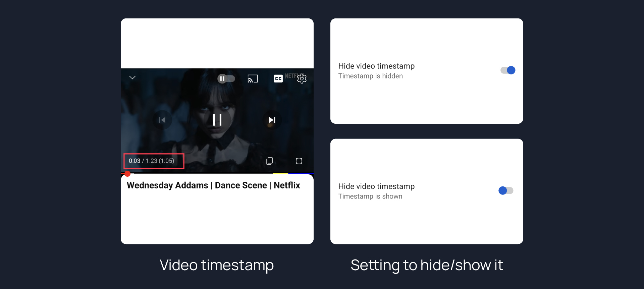Turn on the disabled Hide video timestamp toggle
This screenshot has width=644, height=289.
coord(506,190)
